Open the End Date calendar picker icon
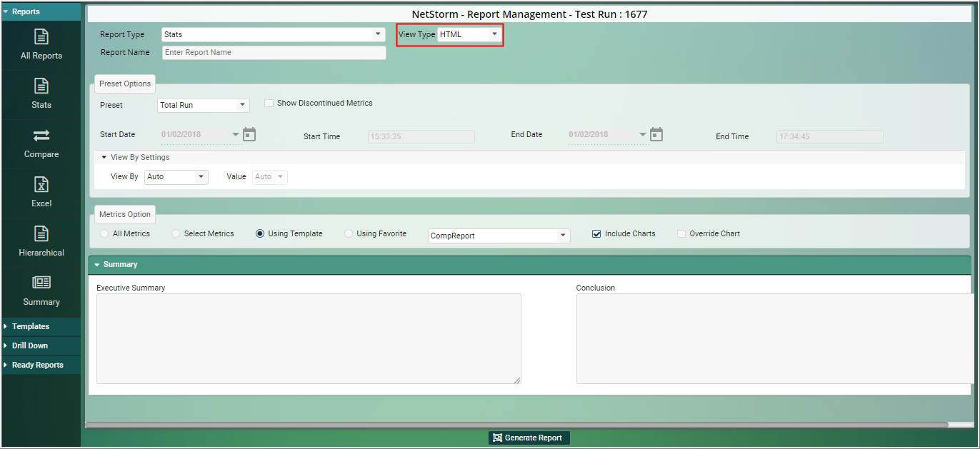 [656, 134]
